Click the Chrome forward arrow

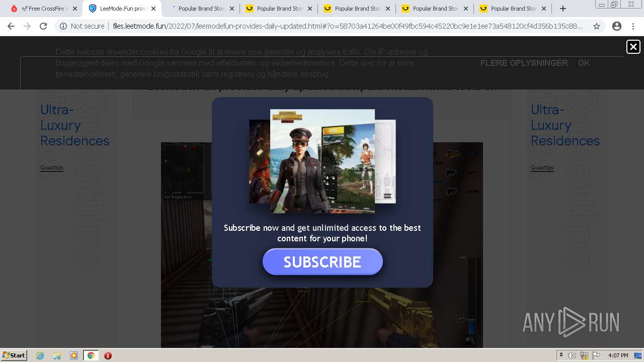[27, 26]
